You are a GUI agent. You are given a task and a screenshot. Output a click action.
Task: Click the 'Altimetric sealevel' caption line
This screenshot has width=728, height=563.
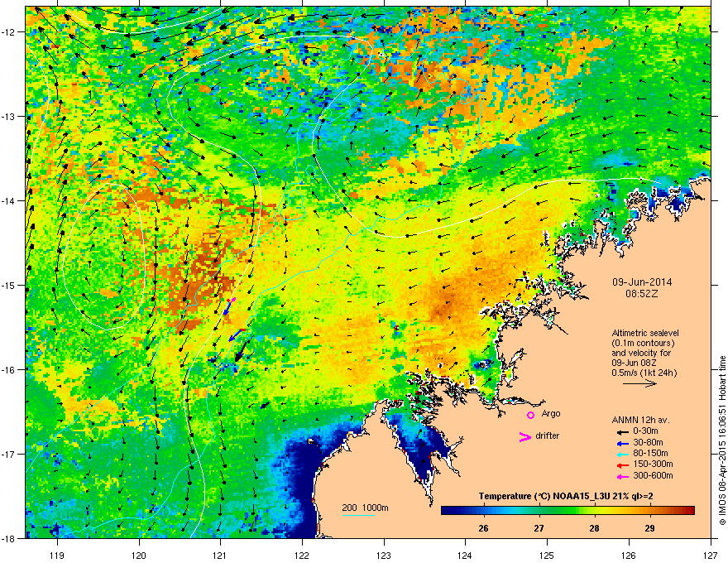[x=645, y=333]
